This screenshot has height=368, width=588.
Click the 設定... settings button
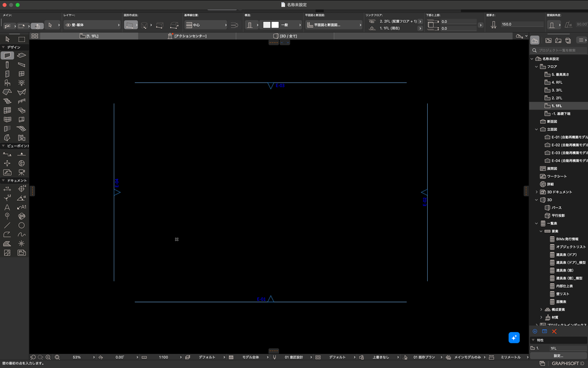coord(559,356)
